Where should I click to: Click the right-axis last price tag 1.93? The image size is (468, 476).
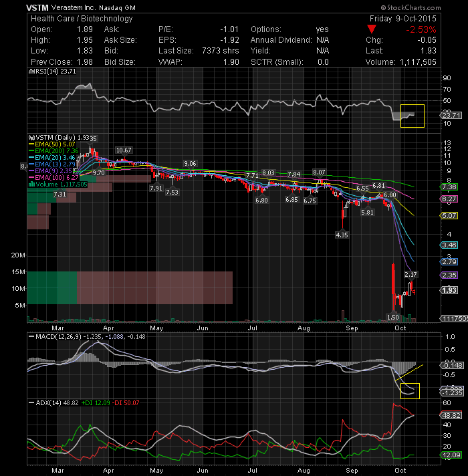[449, 290]
